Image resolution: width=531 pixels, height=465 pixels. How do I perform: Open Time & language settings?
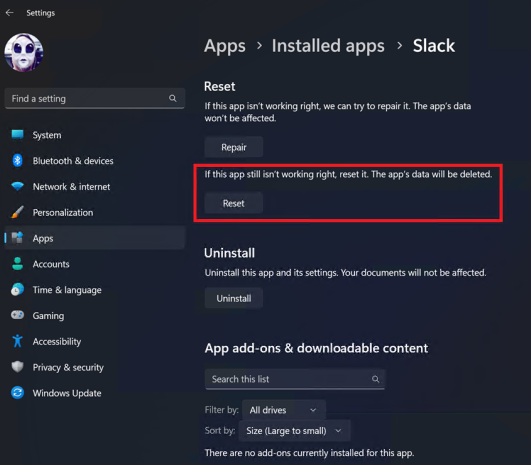(x=67, y=290)
